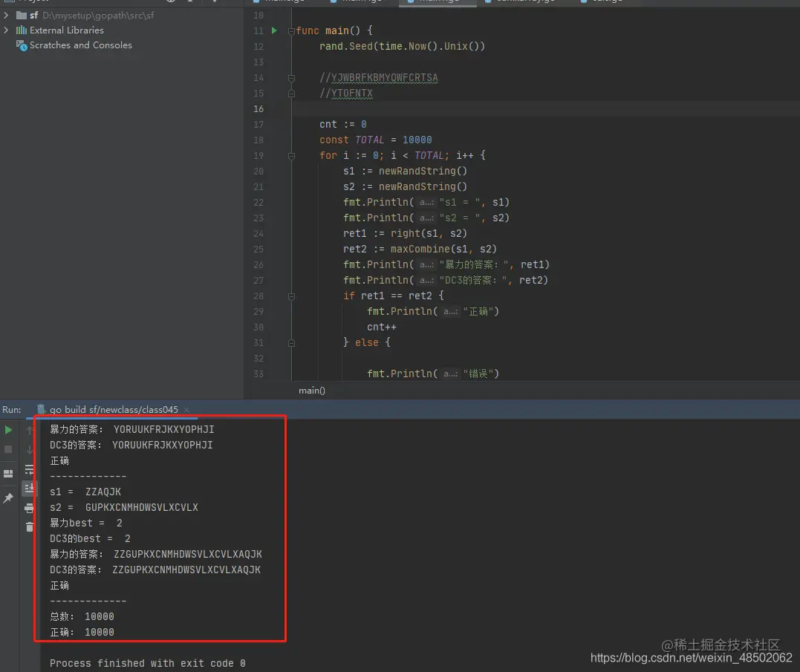Click the fold end marker at line 15
This screenshot has height=672, width=800.
pos(291,94)
